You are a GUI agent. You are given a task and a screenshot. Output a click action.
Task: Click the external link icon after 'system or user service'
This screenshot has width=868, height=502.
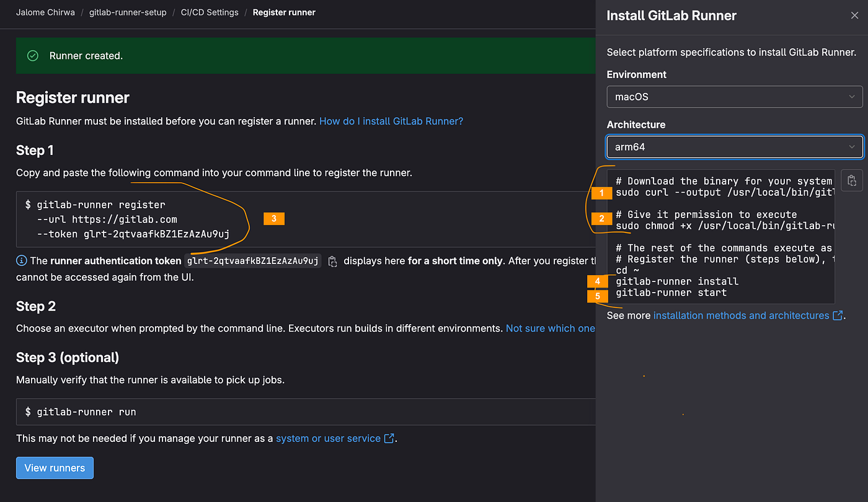(x=389, y=438)
